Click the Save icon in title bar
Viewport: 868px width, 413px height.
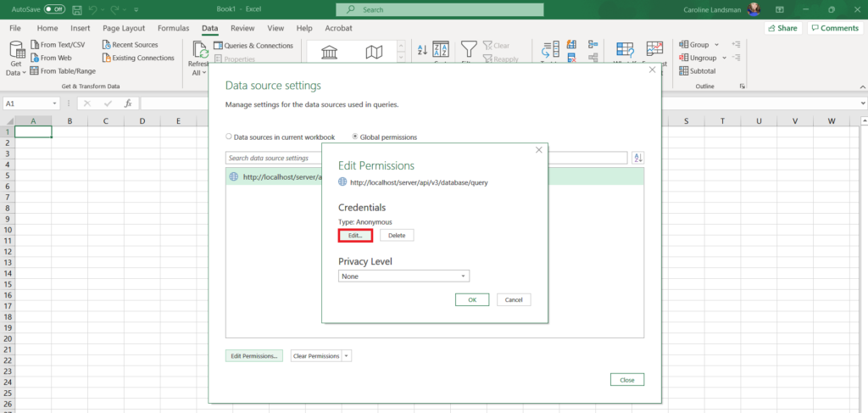pos(77,9)
